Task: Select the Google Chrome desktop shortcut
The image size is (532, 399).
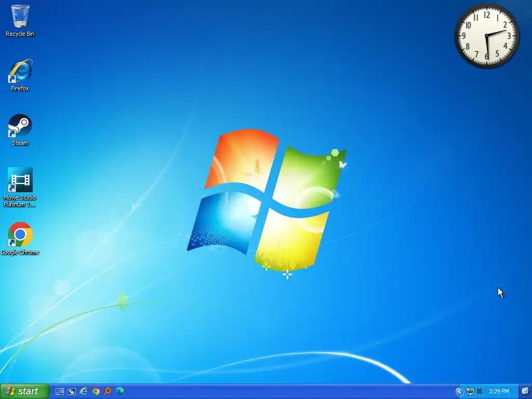Action: (20, 239)
